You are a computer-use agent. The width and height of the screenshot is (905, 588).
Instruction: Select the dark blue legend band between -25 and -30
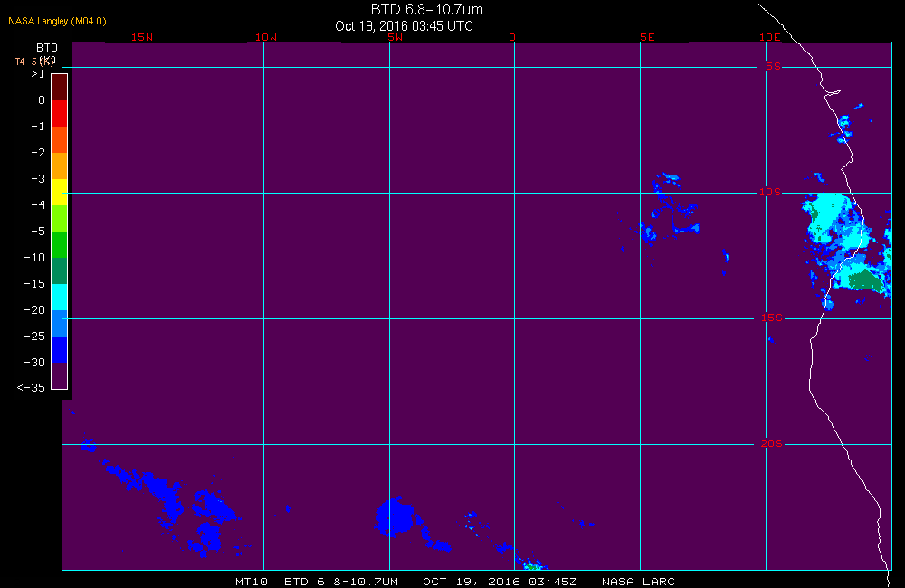[x=60, y=350]
